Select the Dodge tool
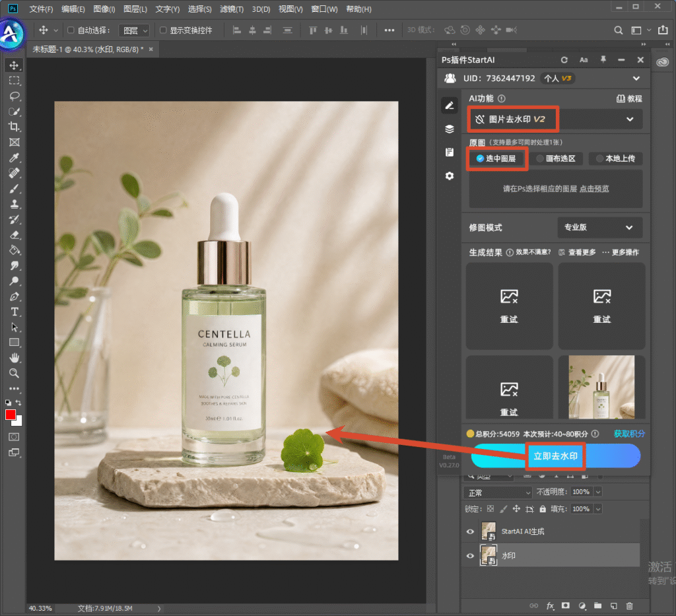676x616 pixels. pos(15,281)
